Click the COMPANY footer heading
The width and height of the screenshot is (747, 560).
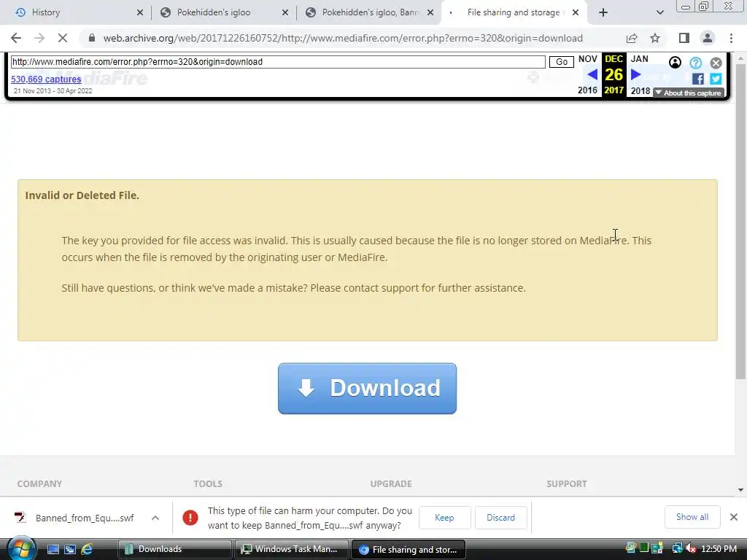[39, 484]
